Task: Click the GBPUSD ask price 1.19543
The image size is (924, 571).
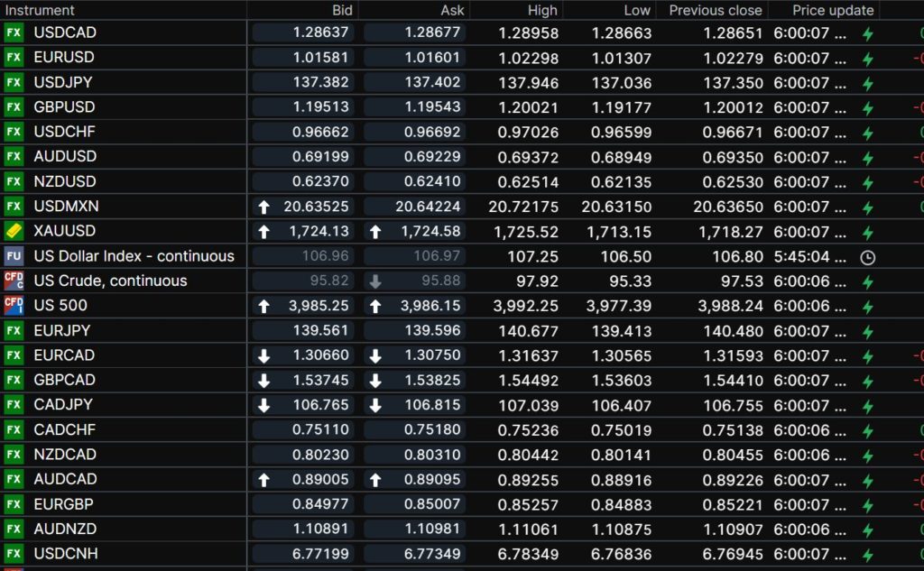Action: pyautogui.click(x=432, y=106)
